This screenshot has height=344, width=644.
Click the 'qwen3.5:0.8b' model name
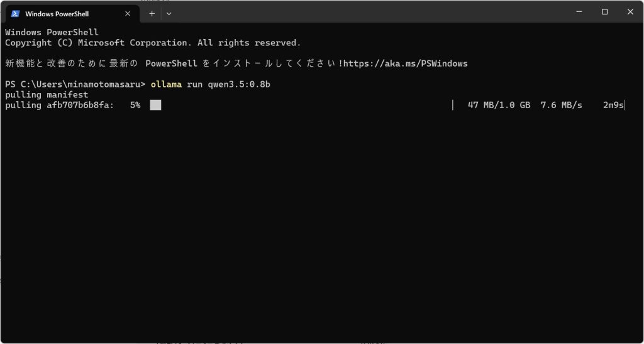[x=239, y=84]
